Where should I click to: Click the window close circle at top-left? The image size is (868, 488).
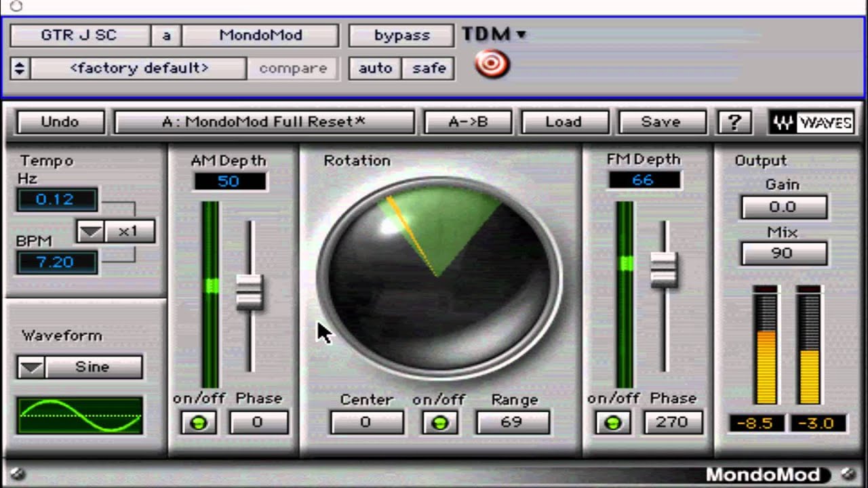[x=16, y=7]
